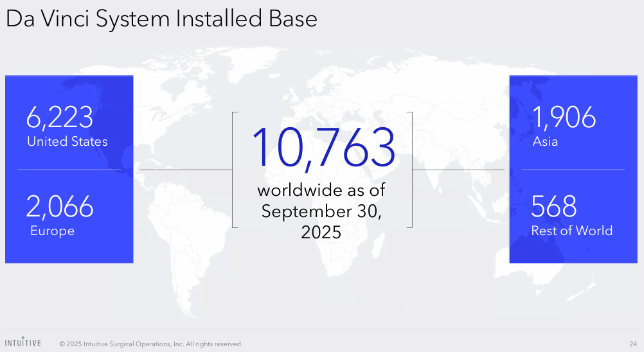Click the worldwide as of September 30, 2025 text
The width and height of the screenshot is (644, 352).
click(x=321, y=211)
